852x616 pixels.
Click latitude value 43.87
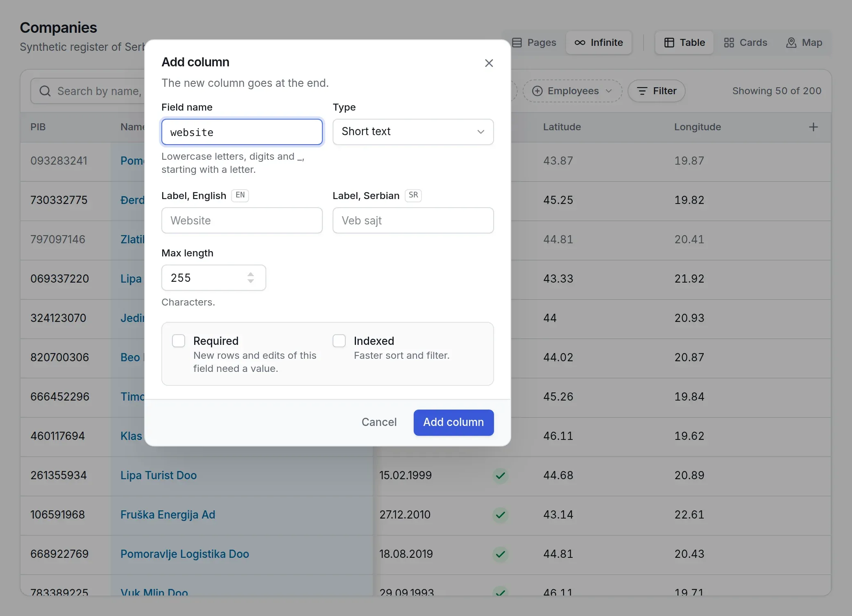[x=558, y=161]
